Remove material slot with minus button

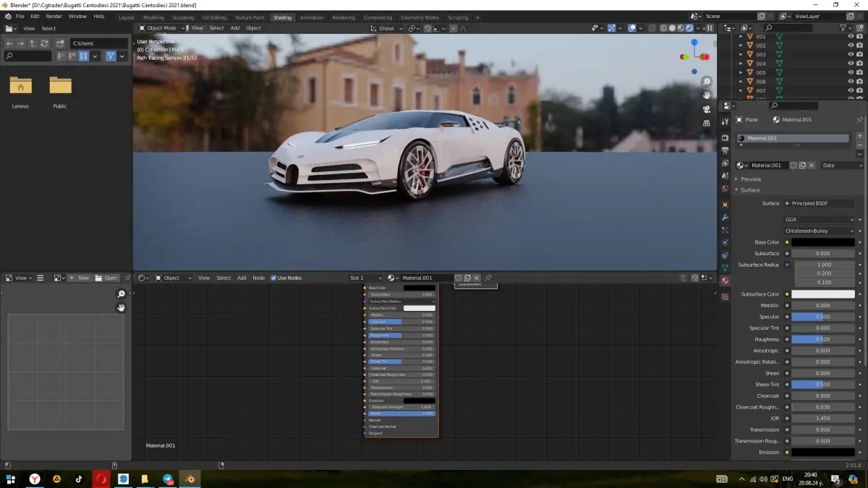click(860, 144)
